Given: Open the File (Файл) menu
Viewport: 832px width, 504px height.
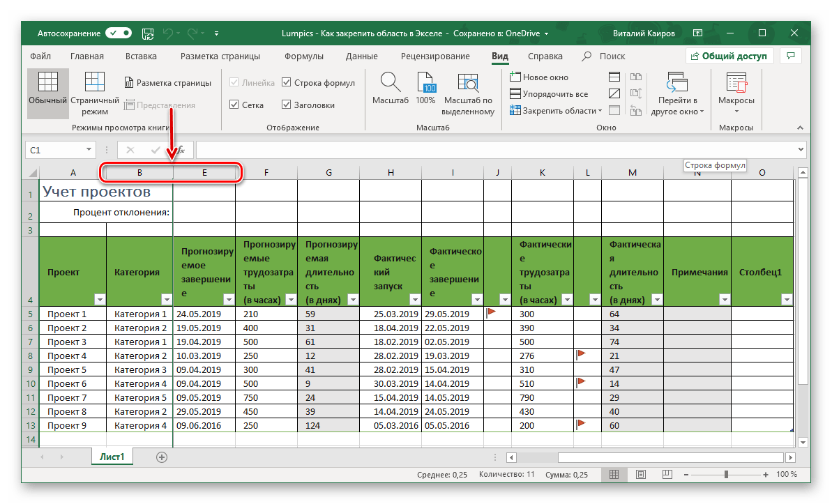Looking at the screenshot, I should point(40,56).
